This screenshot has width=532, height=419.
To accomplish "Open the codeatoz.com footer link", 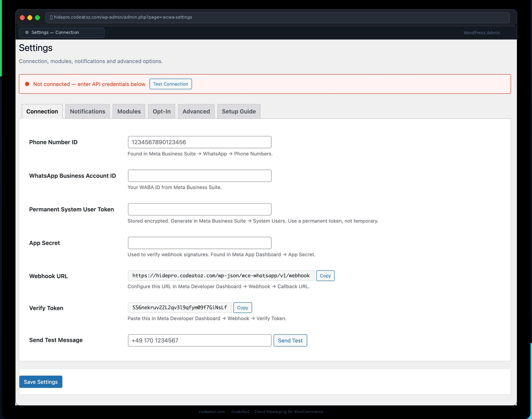I will pos(212,412).
